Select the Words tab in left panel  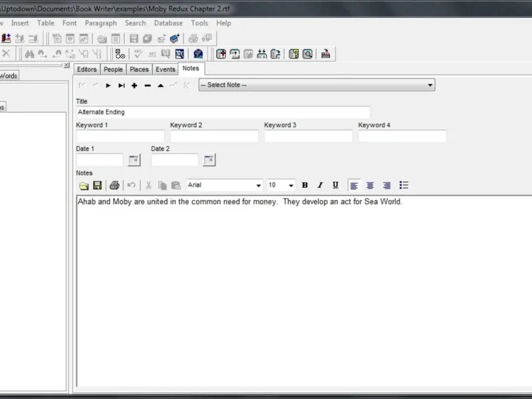click(9, 76)
